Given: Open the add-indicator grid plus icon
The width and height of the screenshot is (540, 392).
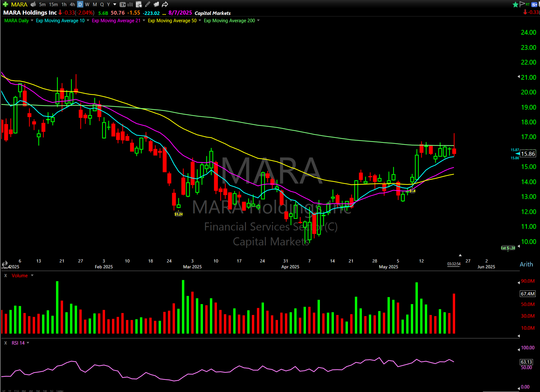Looking at the screenshot, I should tap(139, 4).
